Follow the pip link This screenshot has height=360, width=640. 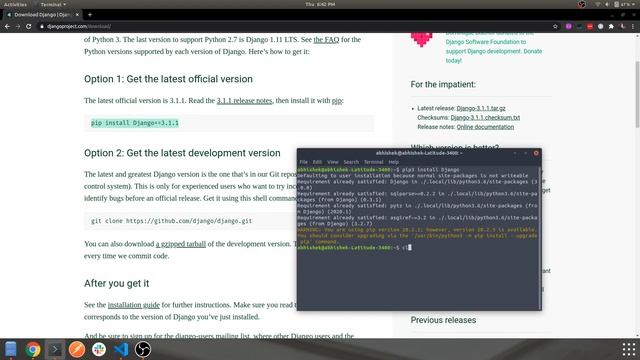coord(337,100)
